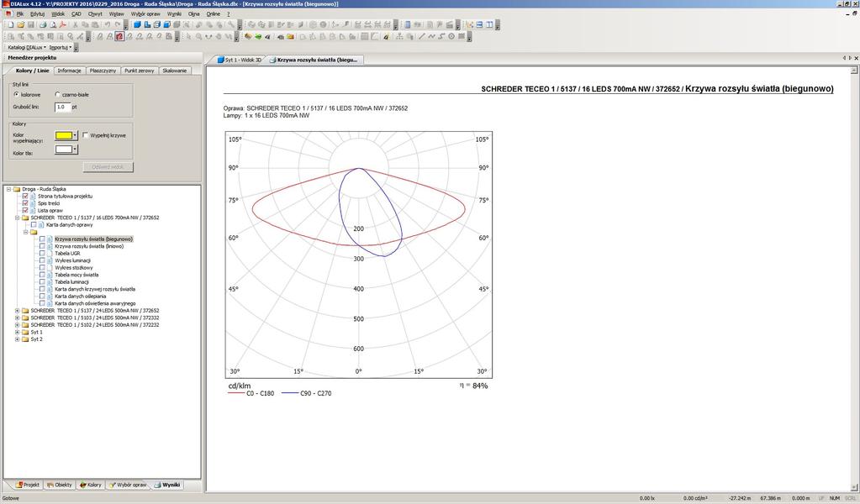The height and width of the screenshot is (504, 860).
Task: Check the 'Wykres luminancji' checkbox
Action: (42, 260)
